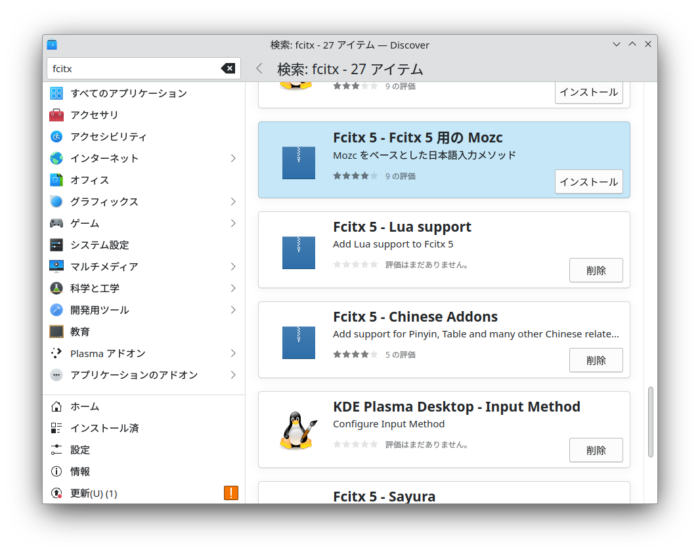Click the back arrow beside 検索 header
Viewport: 700px width, 554px height.
(x=259, y=69)
